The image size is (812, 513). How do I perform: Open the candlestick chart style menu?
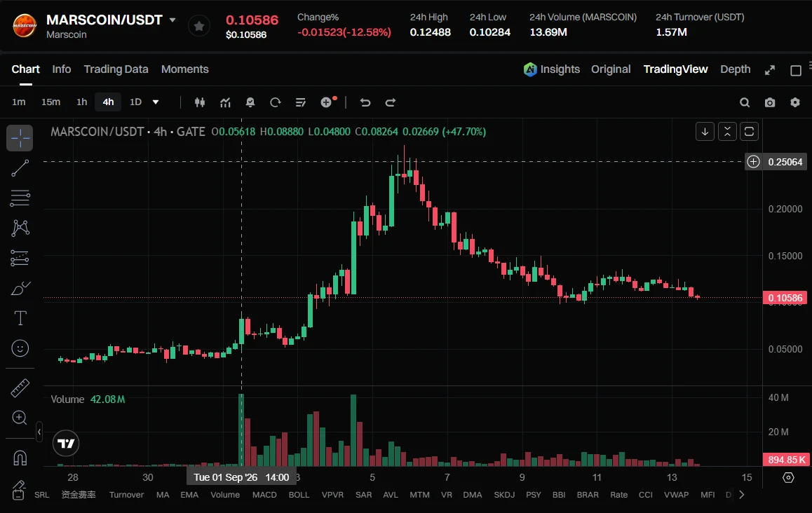[200, 102]
